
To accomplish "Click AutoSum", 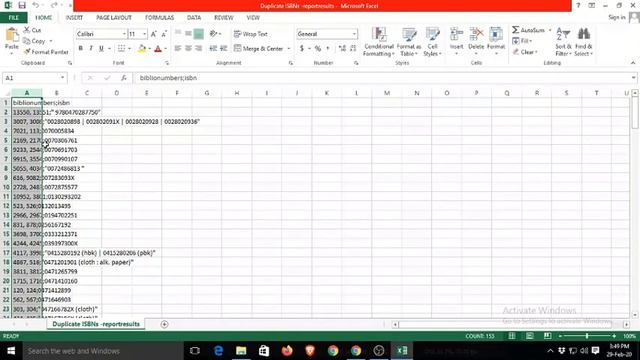I will (x=529, y=30).
